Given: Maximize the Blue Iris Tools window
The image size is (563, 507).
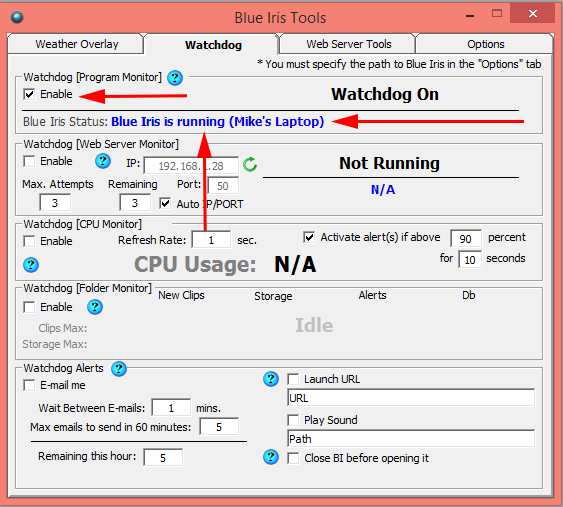Looking at the screenshot, I should [x=497, y=14].
